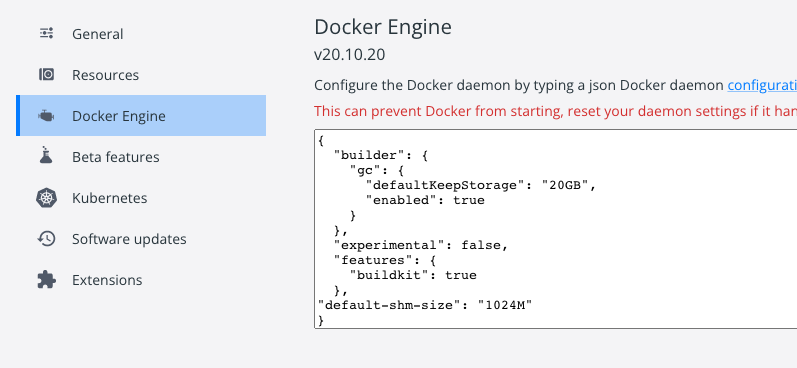Open the General settings section

click(98, 34)
